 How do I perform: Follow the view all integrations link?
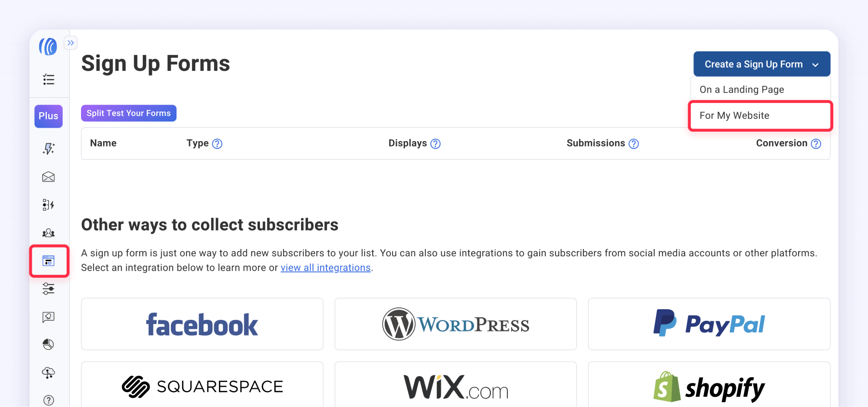[325, 268]
